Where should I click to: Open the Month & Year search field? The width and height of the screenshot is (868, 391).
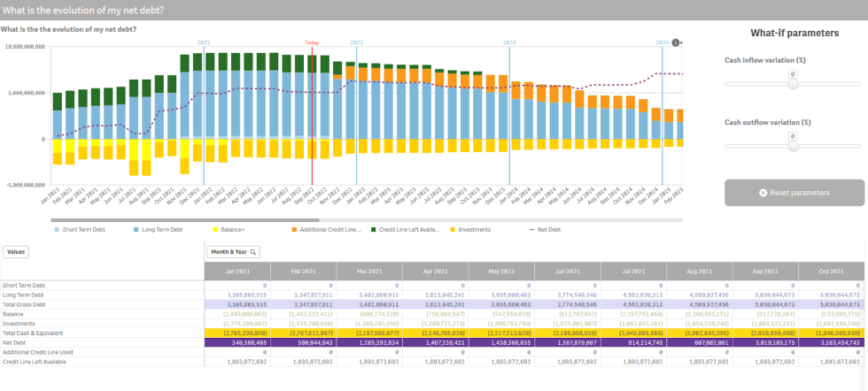click(x=235, y=252)
